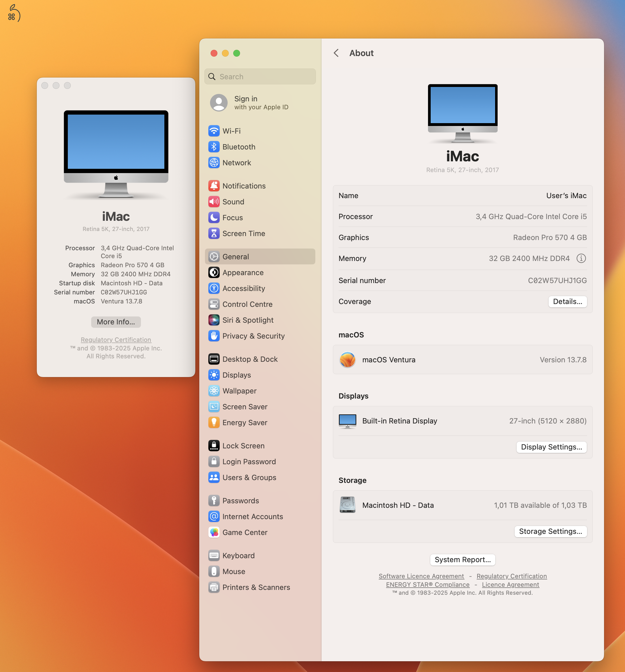This screenshot has width=625, height=672.
Task: Click the Macintosh HD - Data storage row
Action: click(x=463, y=505)
